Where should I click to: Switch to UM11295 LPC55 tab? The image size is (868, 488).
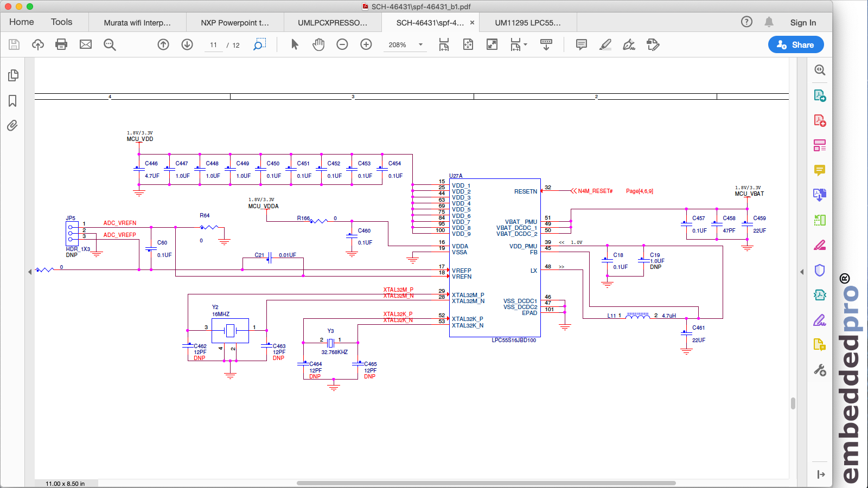[x=527, y=23]
